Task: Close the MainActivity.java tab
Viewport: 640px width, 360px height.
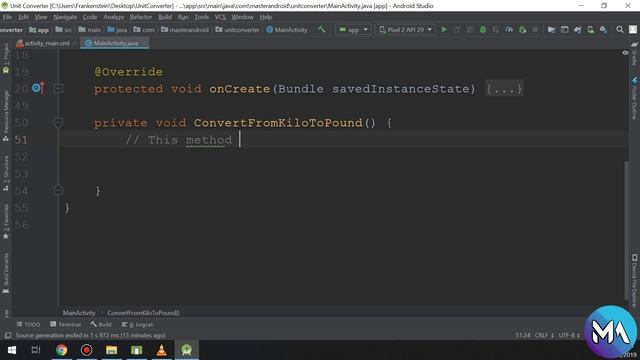Action: click(x=144, y=43)
